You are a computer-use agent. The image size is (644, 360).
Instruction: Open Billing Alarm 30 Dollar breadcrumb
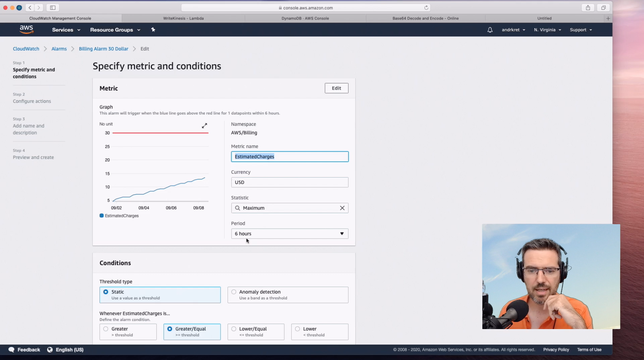click(104, 49)
